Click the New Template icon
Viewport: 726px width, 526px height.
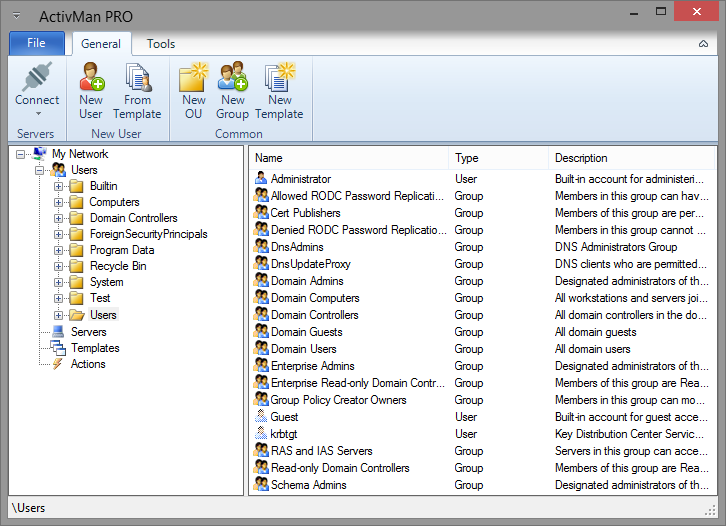point(279,76)
